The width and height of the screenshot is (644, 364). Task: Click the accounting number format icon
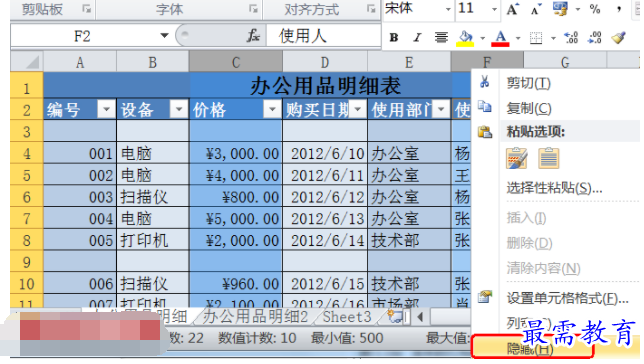pyautogui.click(x=561, y=9)
